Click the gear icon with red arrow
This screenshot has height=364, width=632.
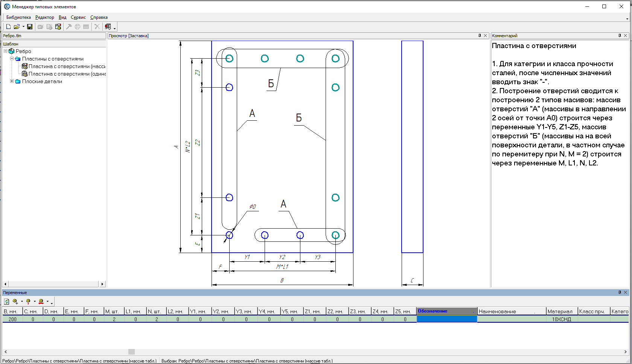[x=28, y=302]
